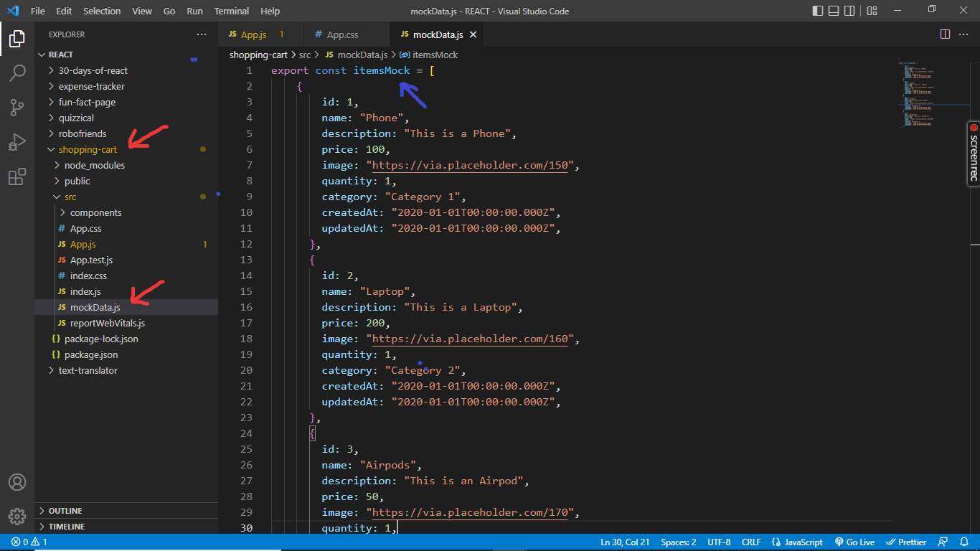Screen dimensions: 980x551
Task: Toggle panel layout icon in title bar
Action: 834,11
